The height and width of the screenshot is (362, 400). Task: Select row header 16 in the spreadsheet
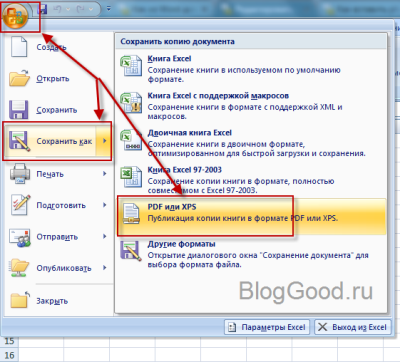pyautogui.click(x=9, y=355)
